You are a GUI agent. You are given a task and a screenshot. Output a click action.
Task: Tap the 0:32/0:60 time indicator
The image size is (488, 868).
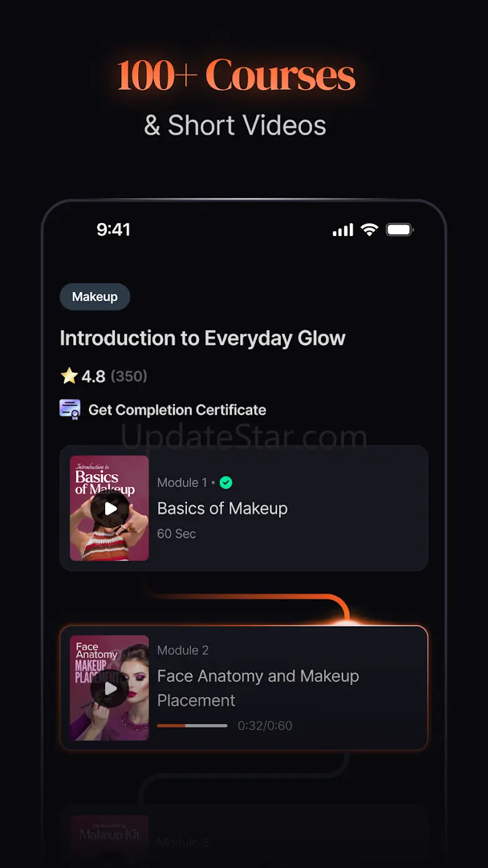265,726
